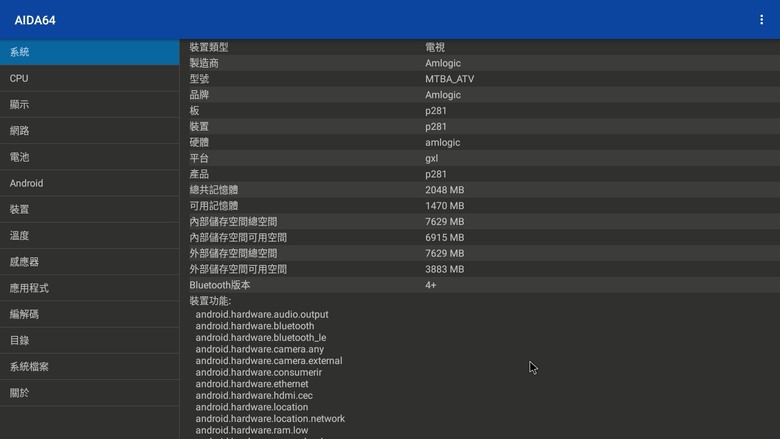The height and width of the screenshot is (439, 780).
Task: Open the three-dot overflow menu
Action: click(x=761, y=20)
